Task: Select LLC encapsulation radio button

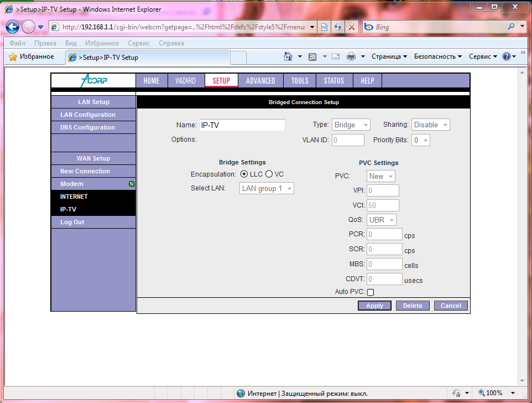Action: (x=244, y=174)
